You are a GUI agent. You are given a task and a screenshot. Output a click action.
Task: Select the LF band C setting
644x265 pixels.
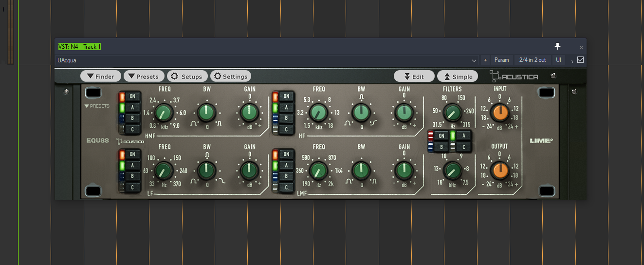[x=132, y=187]
